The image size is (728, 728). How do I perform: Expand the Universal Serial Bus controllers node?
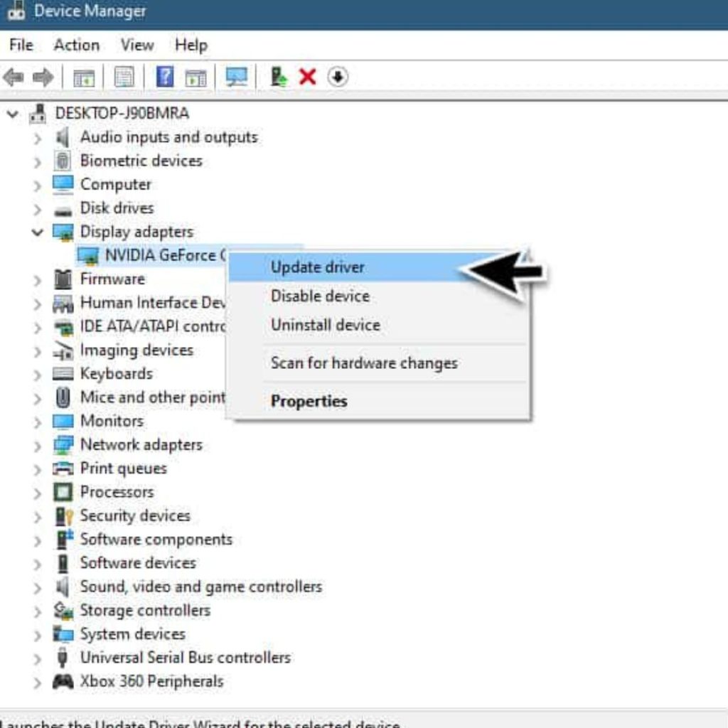38,657
